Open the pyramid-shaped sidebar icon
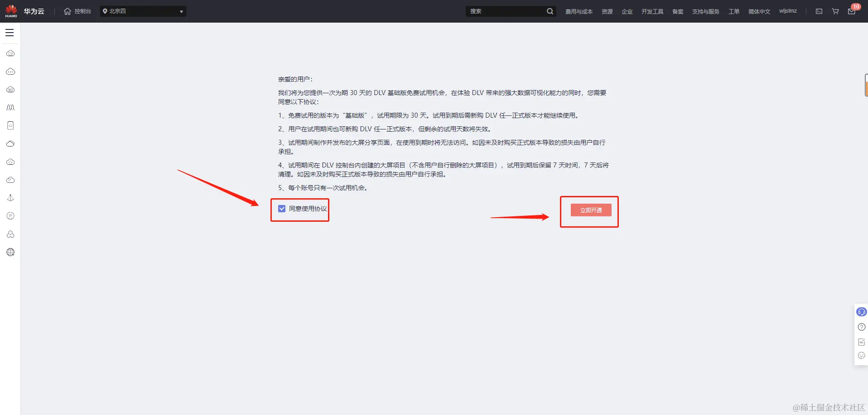Screen dimensions: 868x415 pos(10,198)
